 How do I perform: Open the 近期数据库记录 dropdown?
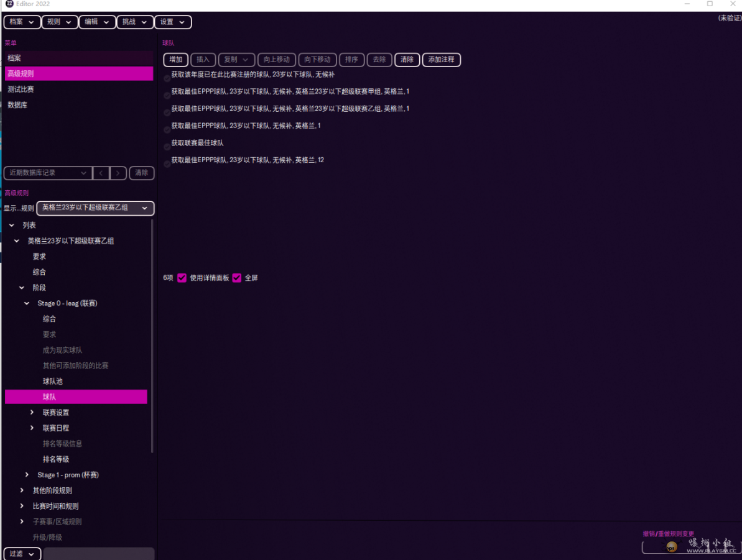(x=48, y=173)
